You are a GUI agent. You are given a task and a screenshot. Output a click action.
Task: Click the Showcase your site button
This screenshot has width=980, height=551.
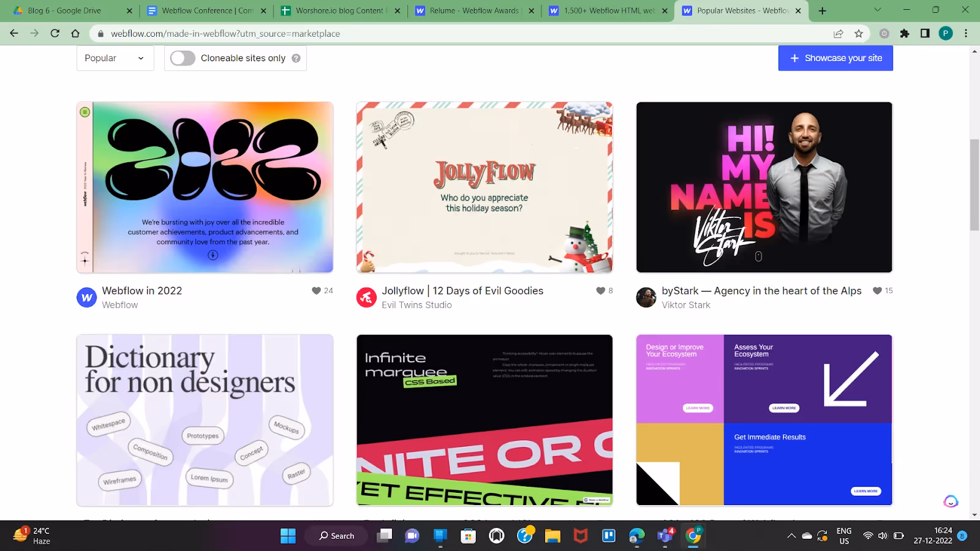[x=835, y=58]
